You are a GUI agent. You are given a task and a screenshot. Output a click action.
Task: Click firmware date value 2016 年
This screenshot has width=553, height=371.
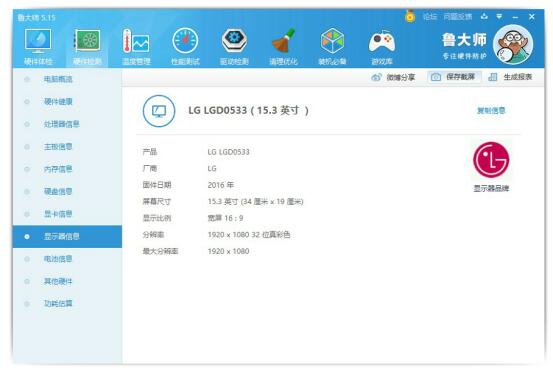coord(220,185)
